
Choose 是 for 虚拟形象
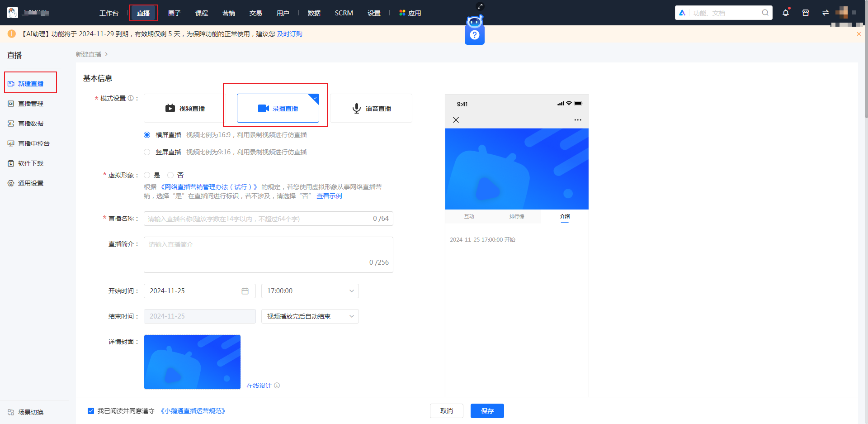(147, 175)
